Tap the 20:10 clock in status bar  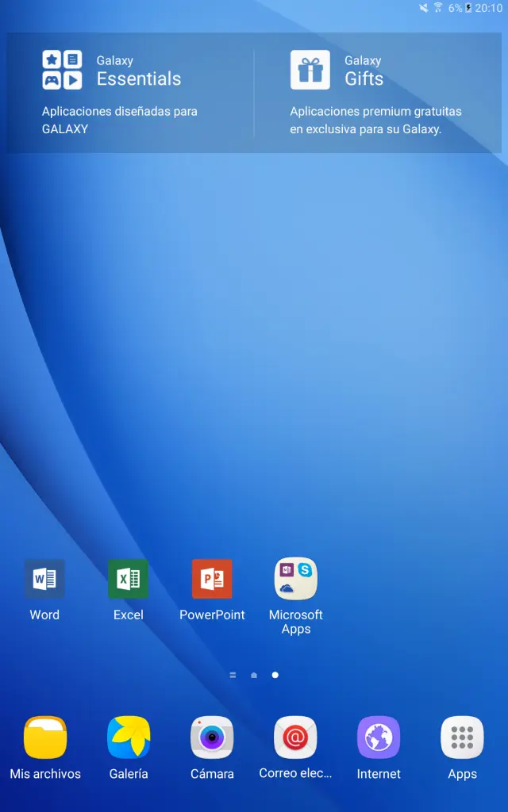(x=489, y=8)
